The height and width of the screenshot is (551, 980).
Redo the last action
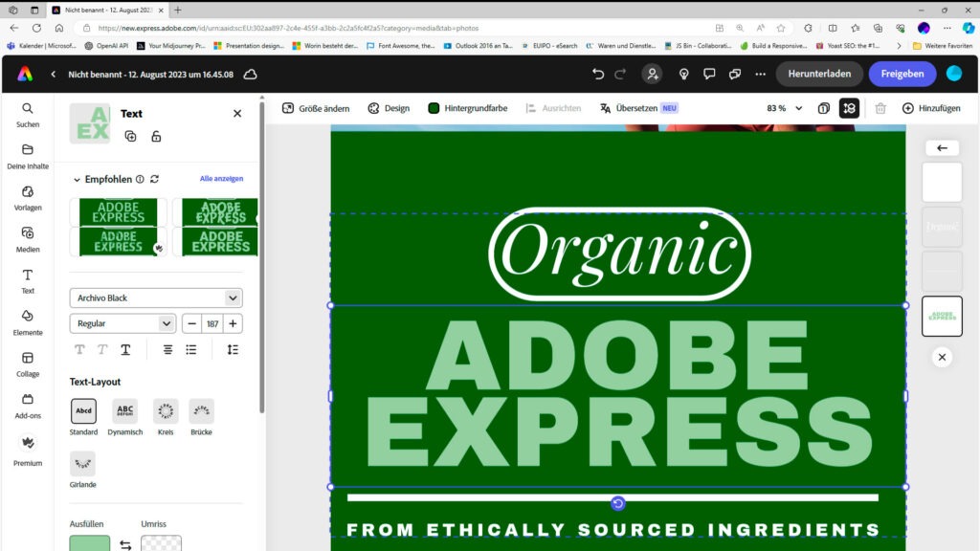click(x=620, y=74)
